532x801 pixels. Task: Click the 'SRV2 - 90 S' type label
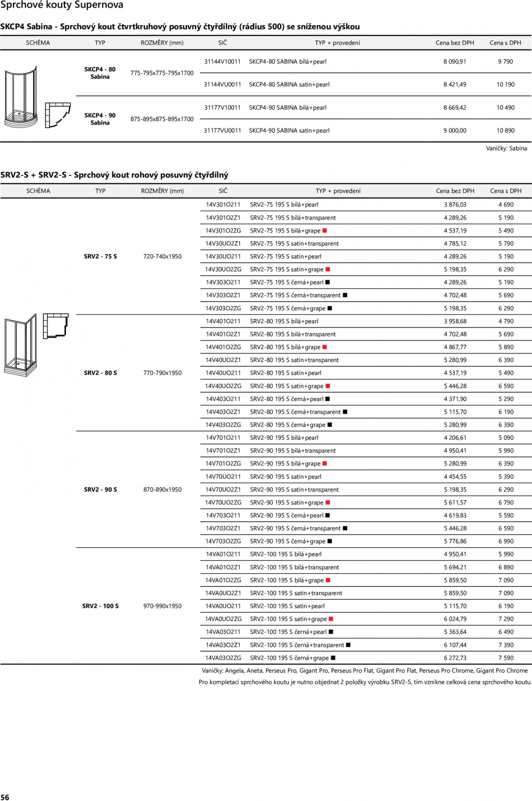(100, 489)
